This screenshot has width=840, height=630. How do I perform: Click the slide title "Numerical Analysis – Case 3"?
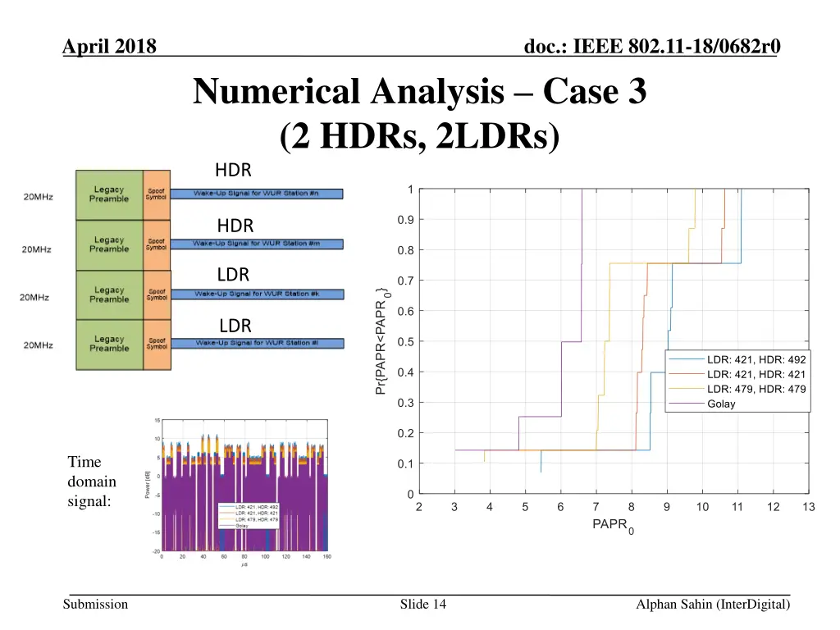[x=419, y=92]
